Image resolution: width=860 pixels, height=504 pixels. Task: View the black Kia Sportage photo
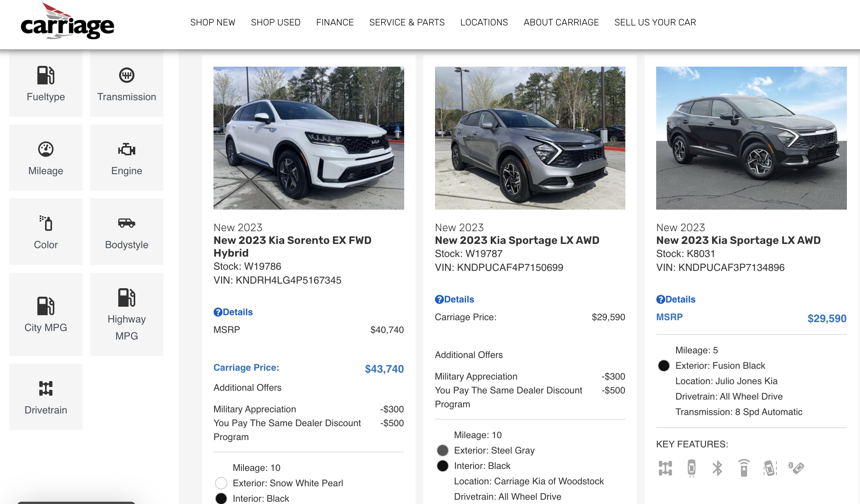[751, 138]
